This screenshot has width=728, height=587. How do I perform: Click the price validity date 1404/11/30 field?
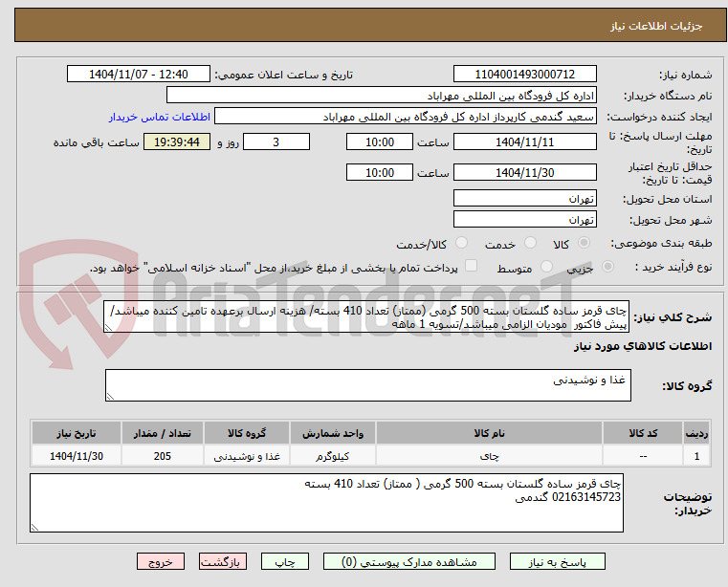pos(524,172)
